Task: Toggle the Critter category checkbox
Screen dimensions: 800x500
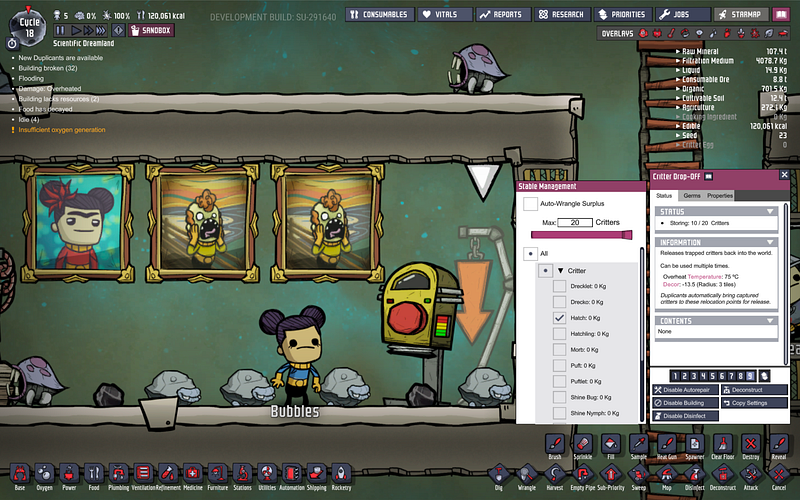Action: click(x=545, y=270)
